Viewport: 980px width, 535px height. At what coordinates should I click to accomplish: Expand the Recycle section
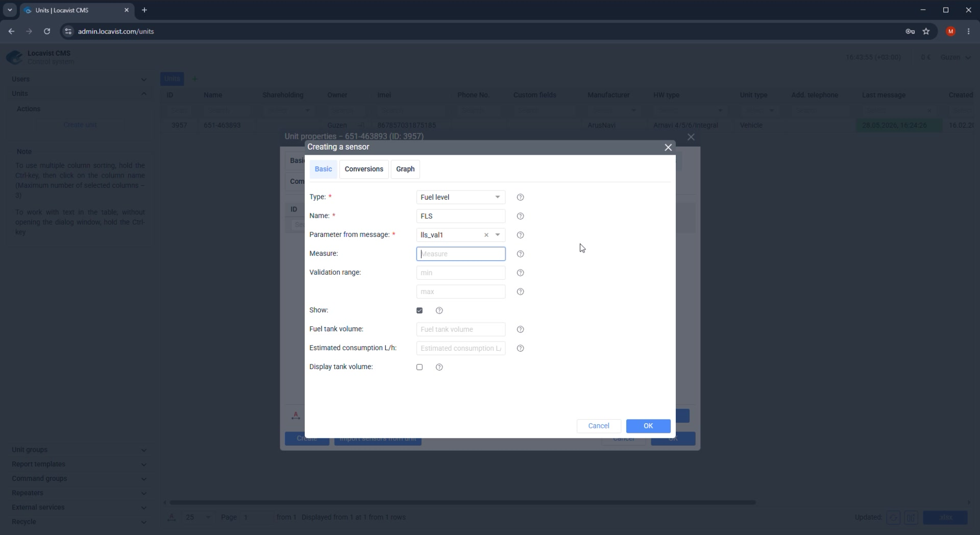[x=79, y=522]
